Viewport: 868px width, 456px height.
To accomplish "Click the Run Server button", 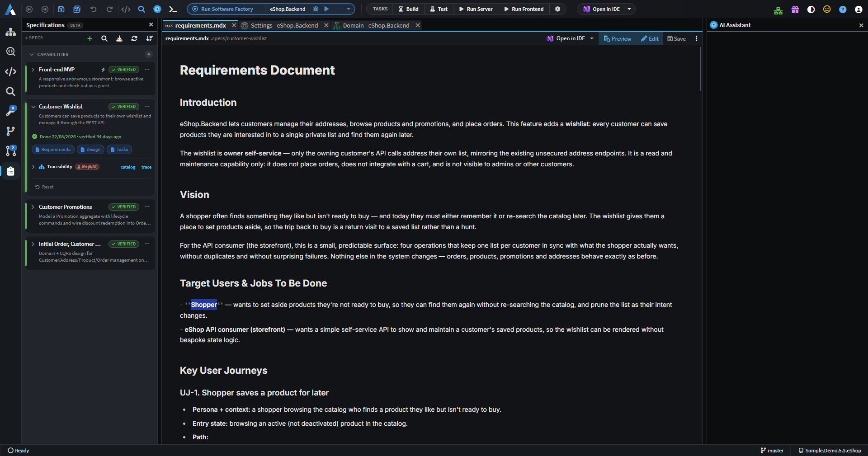I will (476, 9).
